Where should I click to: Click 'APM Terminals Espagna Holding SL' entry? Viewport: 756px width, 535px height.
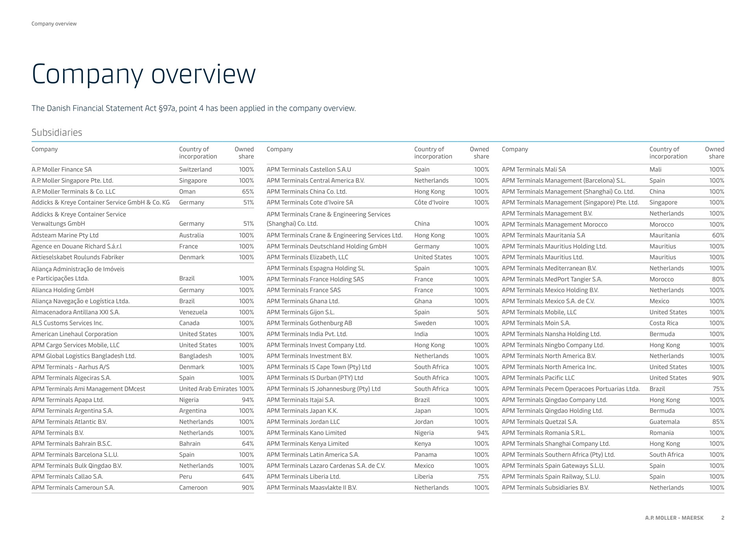pos(315,268)
